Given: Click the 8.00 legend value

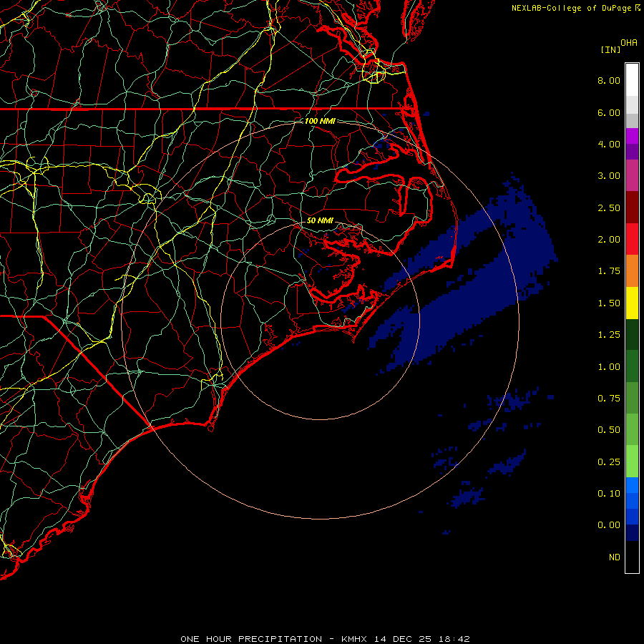Looking at the screenshot, I should [x=609, y=80].
